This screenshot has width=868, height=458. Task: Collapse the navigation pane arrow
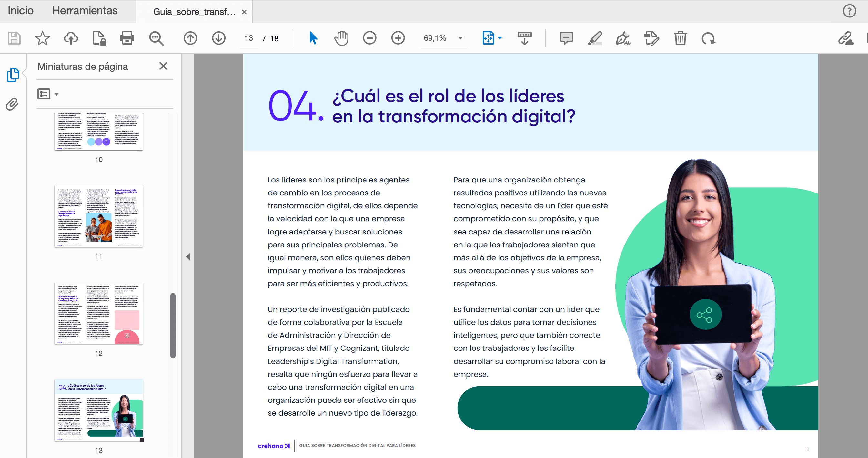coord(188,257)
